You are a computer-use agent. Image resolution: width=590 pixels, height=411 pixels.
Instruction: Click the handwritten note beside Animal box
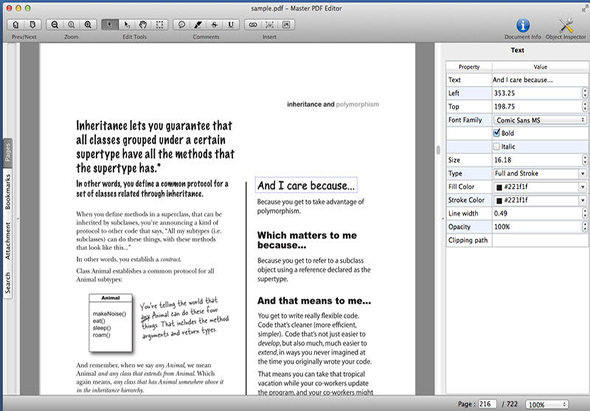(x=184, y=318)
